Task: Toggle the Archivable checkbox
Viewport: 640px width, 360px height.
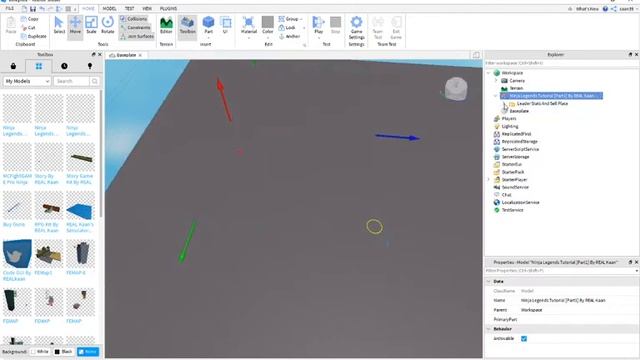Action: 524,339
